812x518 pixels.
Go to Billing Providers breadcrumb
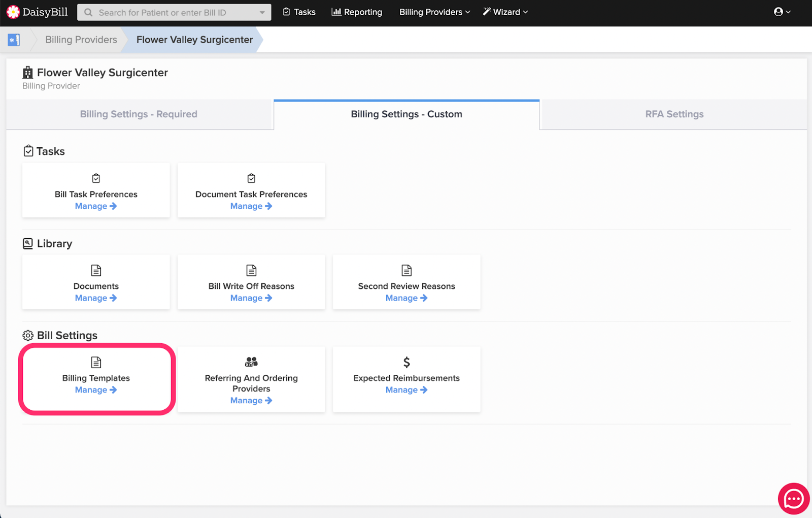(81, 40)
